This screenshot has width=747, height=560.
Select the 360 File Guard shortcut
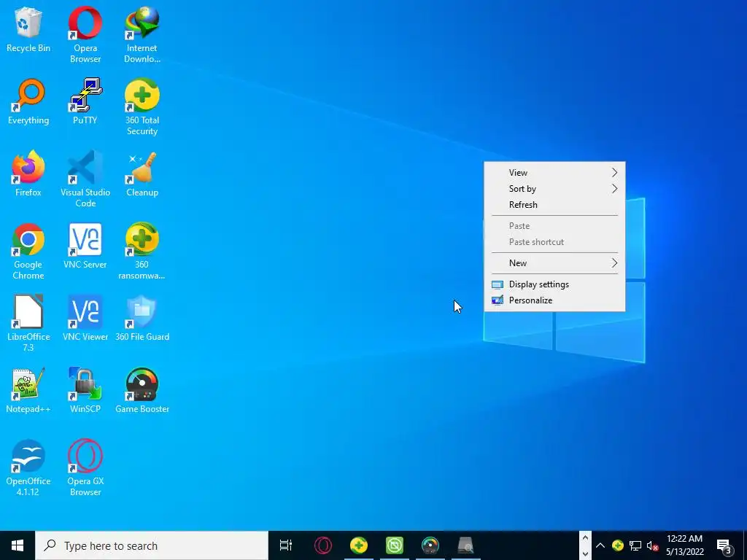click(142, 318)
